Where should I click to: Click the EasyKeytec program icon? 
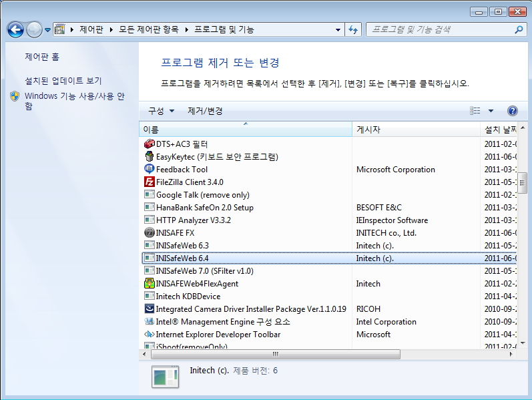tap(149, 156)
